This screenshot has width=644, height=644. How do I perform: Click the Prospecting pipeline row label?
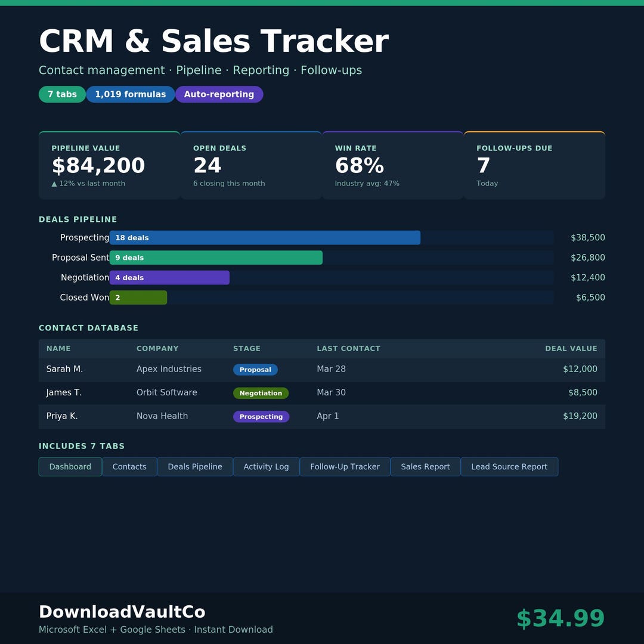(85, 237)
